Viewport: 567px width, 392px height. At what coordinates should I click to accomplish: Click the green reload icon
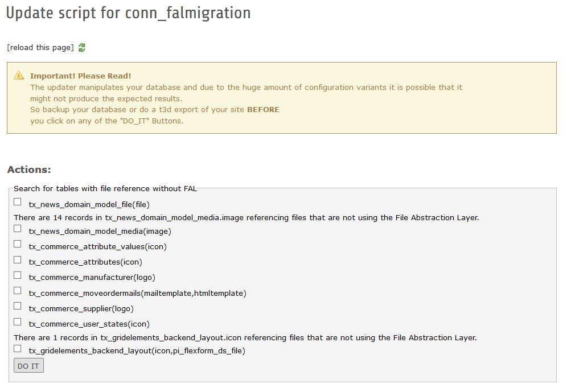coord(82,48)
